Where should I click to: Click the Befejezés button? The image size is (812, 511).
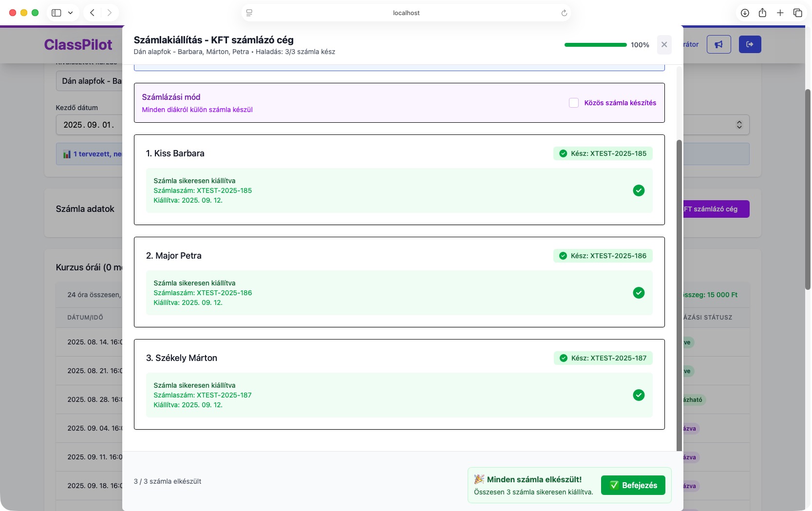point(633,485)
